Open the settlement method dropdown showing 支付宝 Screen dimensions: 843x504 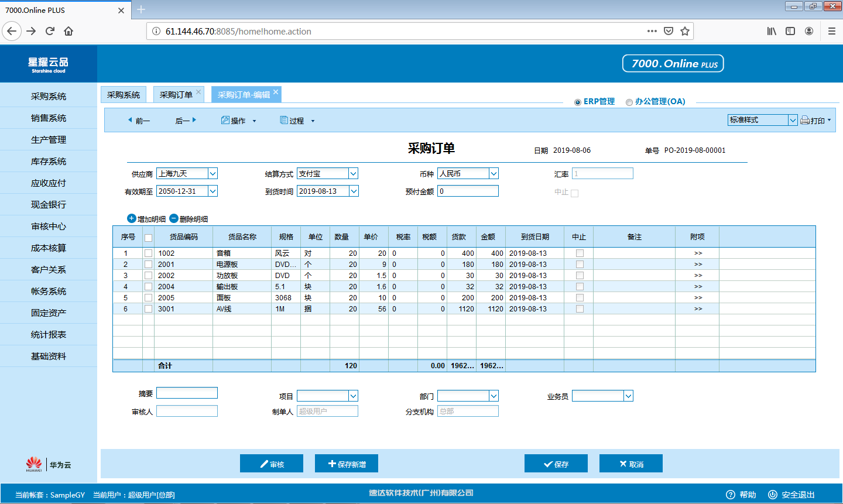click(353, 173)
